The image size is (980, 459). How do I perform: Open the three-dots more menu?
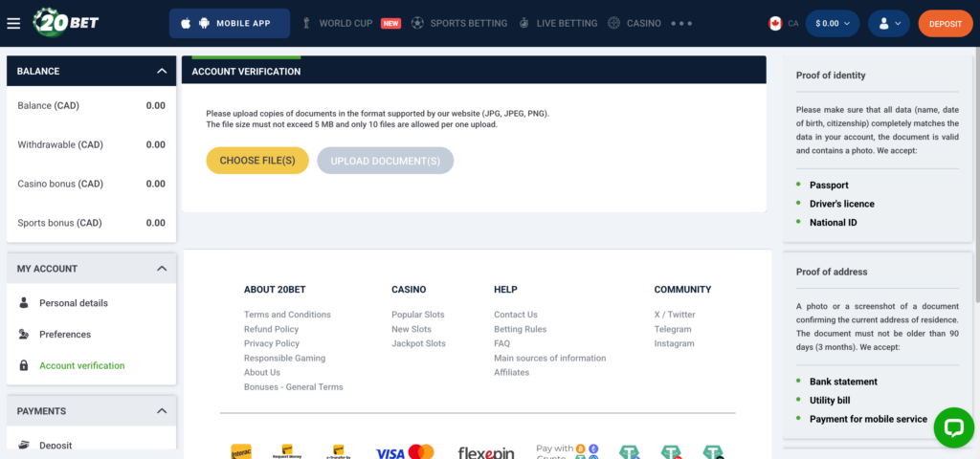pyautogui.click(x=681, y=24)
